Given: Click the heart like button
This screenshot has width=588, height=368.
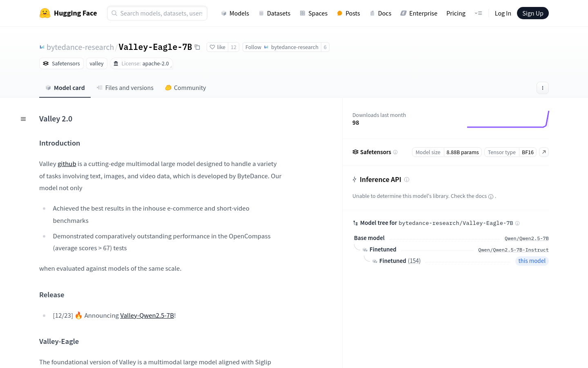Looking at the screenshot, I should 217,47.
